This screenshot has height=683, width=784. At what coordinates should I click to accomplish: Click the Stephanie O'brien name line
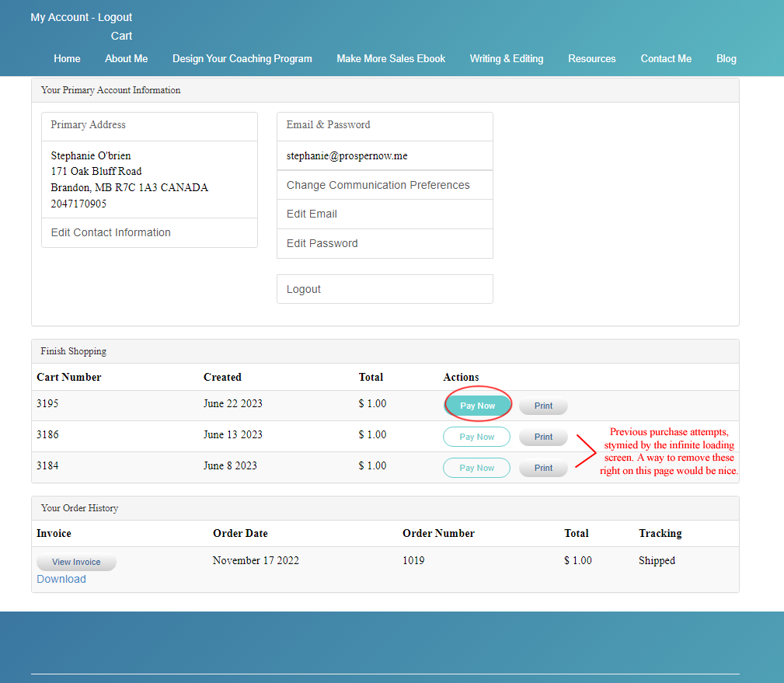pos(91,155)
